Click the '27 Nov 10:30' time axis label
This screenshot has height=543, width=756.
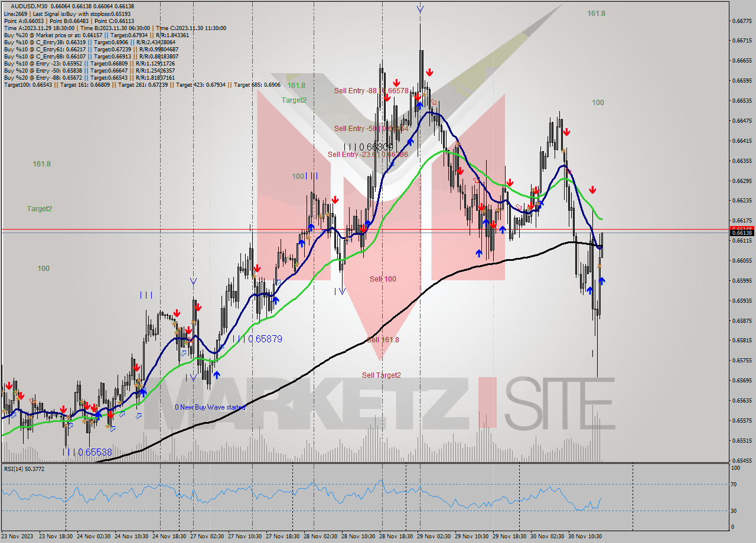(246, 537)
